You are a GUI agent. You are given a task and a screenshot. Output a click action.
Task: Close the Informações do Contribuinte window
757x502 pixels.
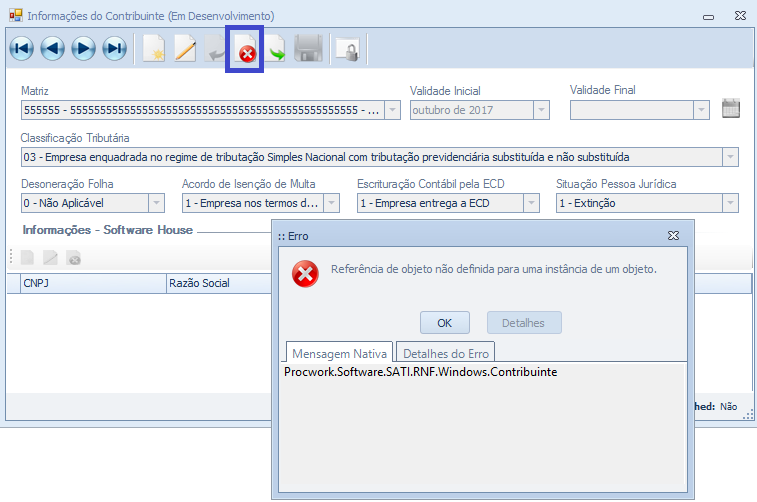[x=740, y=16]
